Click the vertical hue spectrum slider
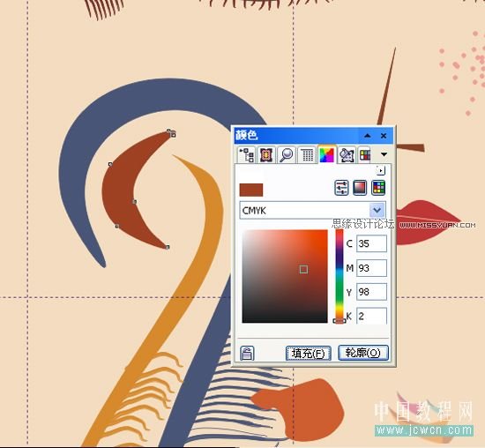This screenshot has height=448, width=485. tap(339, 275)
